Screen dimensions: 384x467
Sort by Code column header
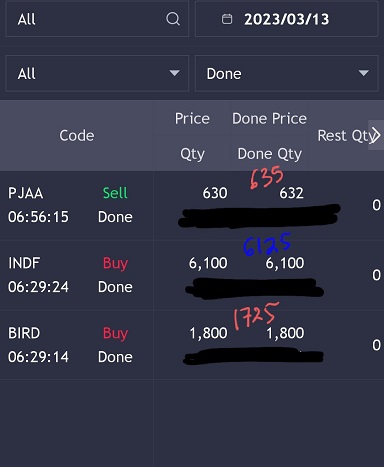point(77,136)
